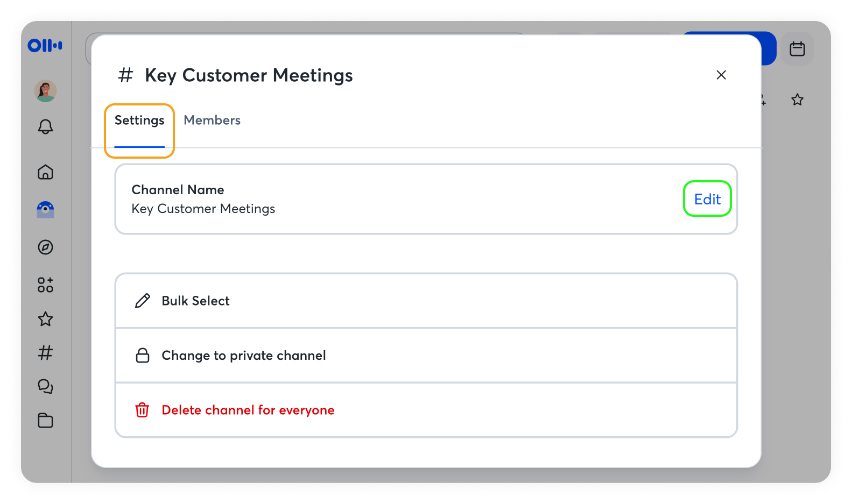Open the Folders icon in sidebar
Image resolution: width=852 pixels, height=504 pixels.
coord(45,421)
